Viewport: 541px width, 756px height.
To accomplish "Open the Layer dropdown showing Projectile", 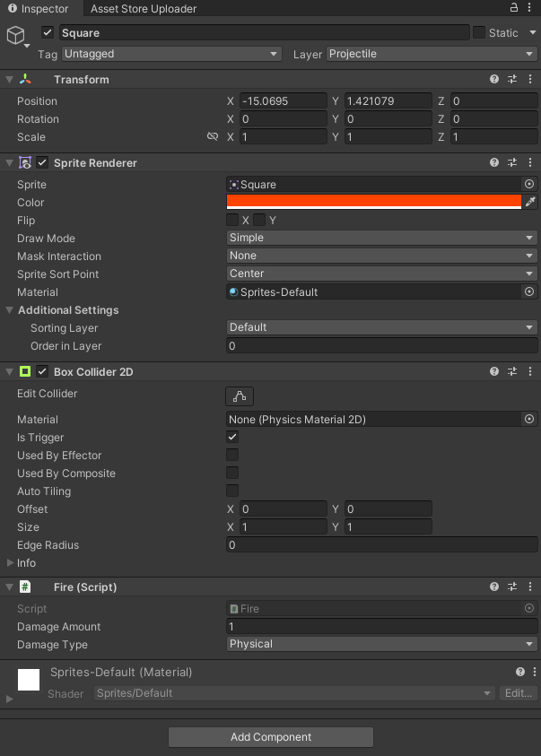I will pyautogui.click(x=432, y=54).
